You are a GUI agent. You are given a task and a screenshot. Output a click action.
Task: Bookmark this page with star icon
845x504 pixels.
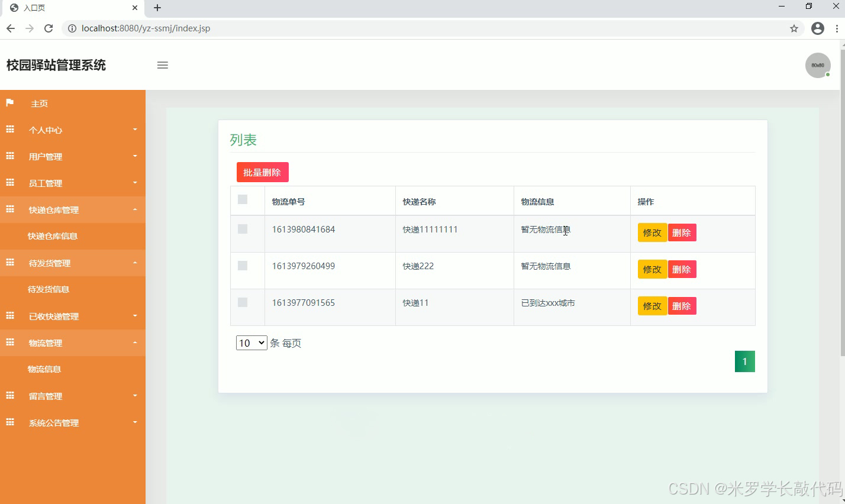tap(794, 28)
